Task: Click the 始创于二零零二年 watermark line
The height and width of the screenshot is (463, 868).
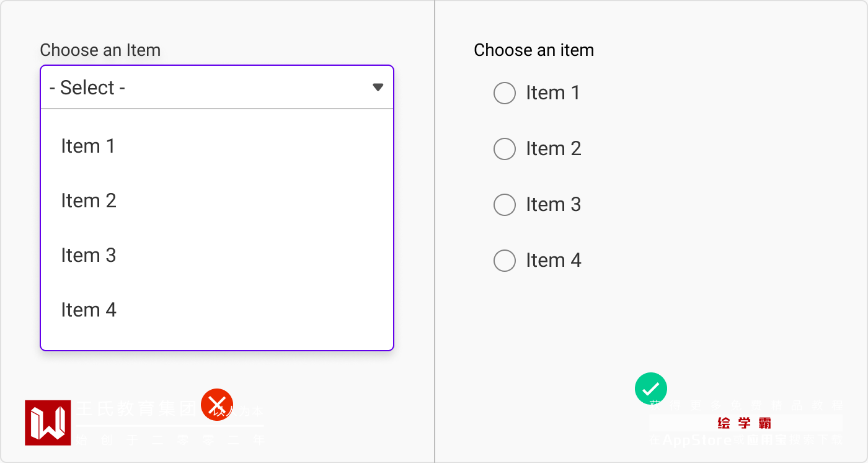Action: (170, 440)
